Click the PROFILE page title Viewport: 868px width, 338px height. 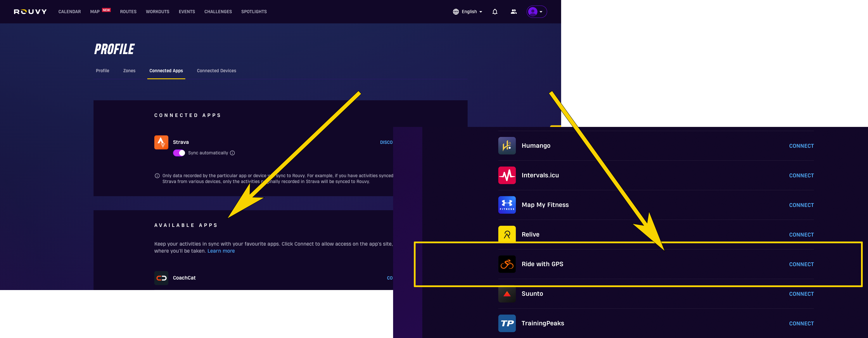pos(114,49)
